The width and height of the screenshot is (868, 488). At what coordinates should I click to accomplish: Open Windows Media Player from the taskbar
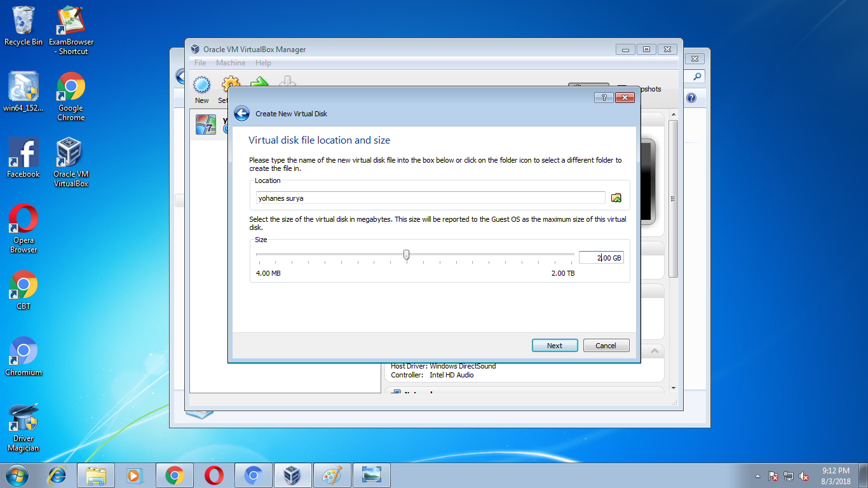pos(134,475)
